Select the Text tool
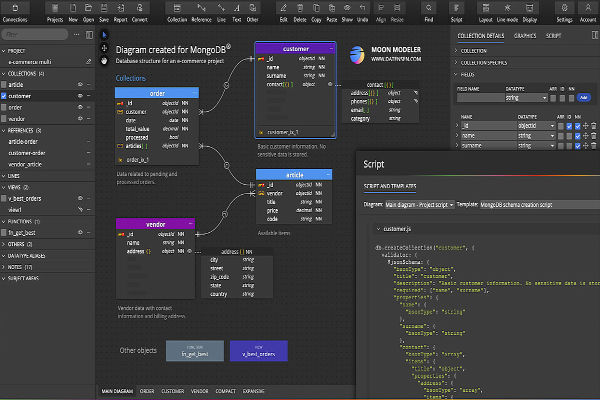Image resolution: width=600 pixels, height=400 pixels. [237, 13]
